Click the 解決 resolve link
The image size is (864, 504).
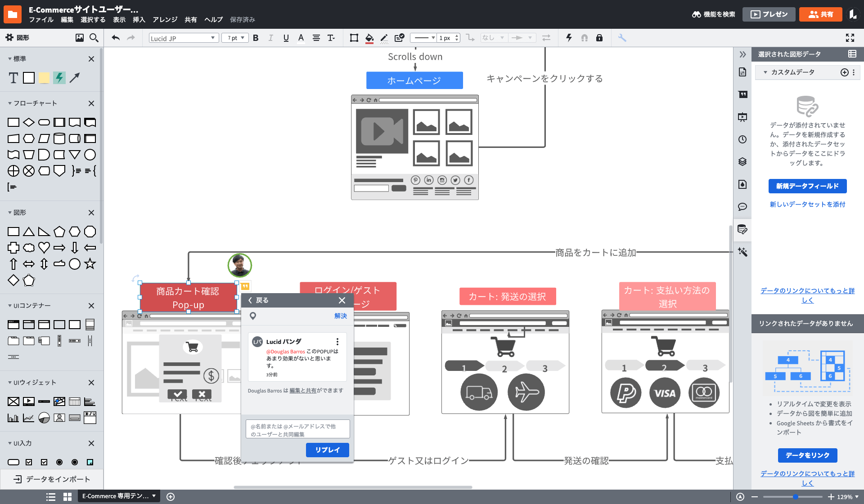click(340, 316)
